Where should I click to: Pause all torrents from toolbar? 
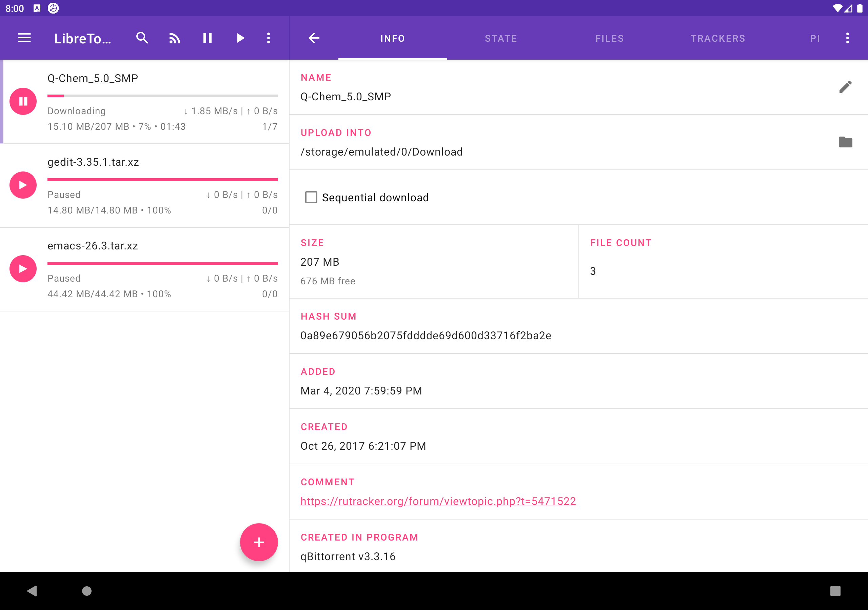coord(207,38)
